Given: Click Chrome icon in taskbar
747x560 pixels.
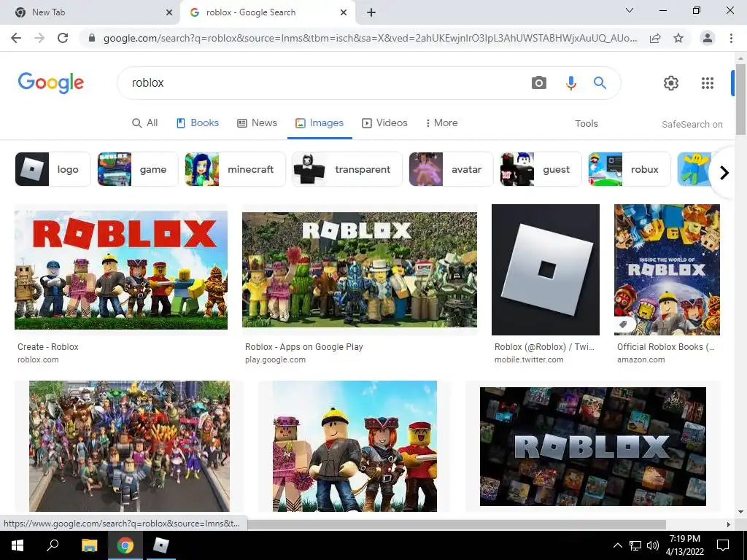Looking at the screenshot, I should click(125, 545).
